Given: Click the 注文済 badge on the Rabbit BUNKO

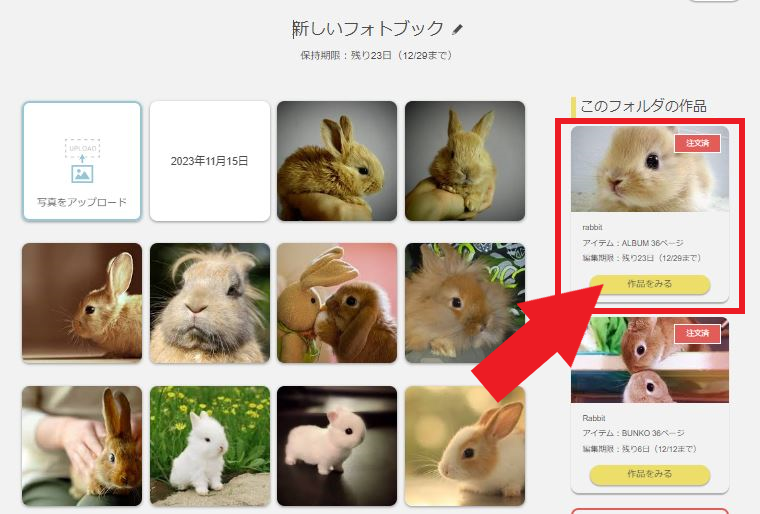Looking at the screenshot, I should 697,333.
